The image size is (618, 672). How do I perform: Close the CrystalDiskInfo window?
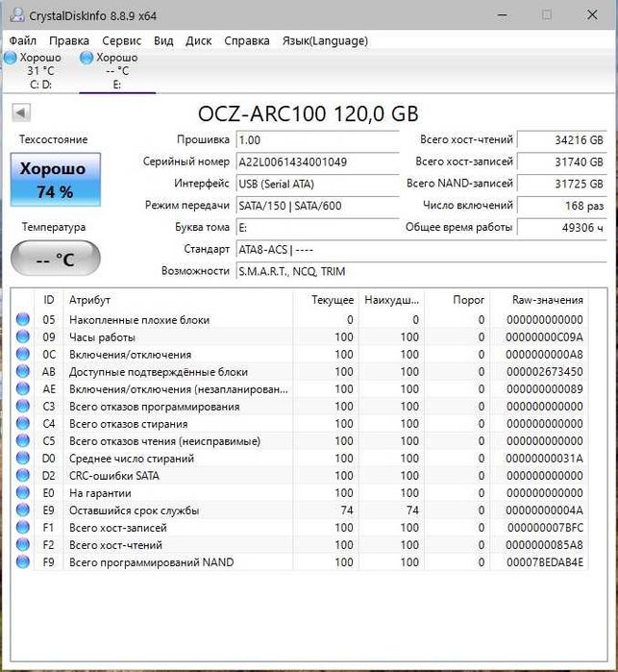coord(592,15)
